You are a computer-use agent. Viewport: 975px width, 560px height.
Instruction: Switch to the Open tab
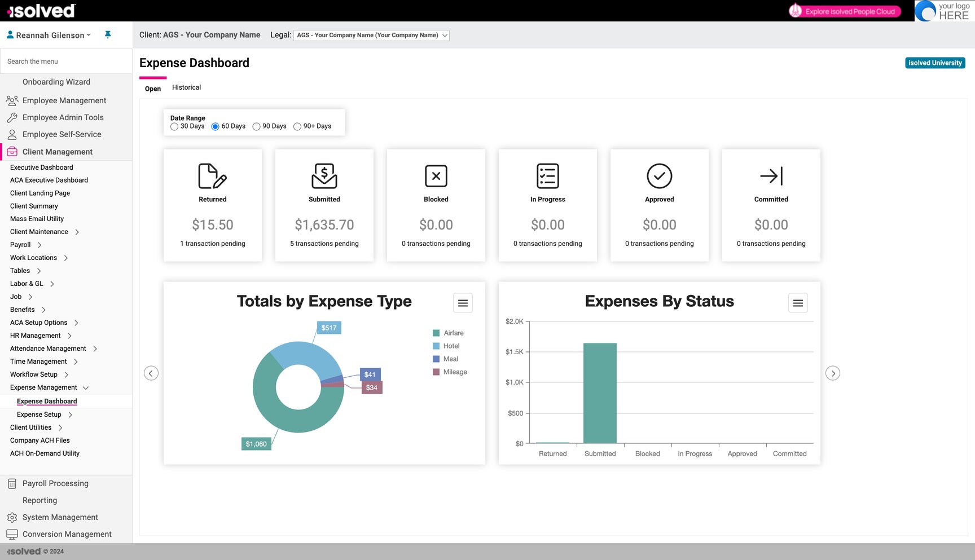(153, 89)
